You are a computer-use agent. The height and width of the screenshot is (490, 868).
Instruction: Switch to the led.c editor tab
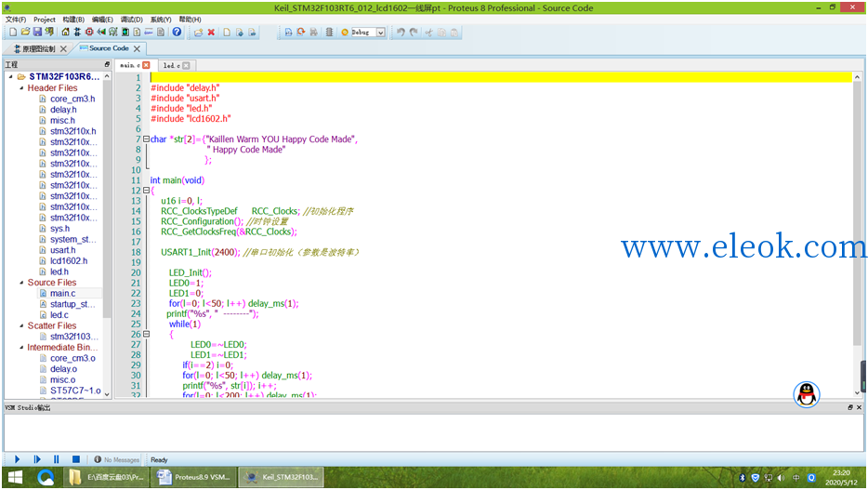coord(171,65)
